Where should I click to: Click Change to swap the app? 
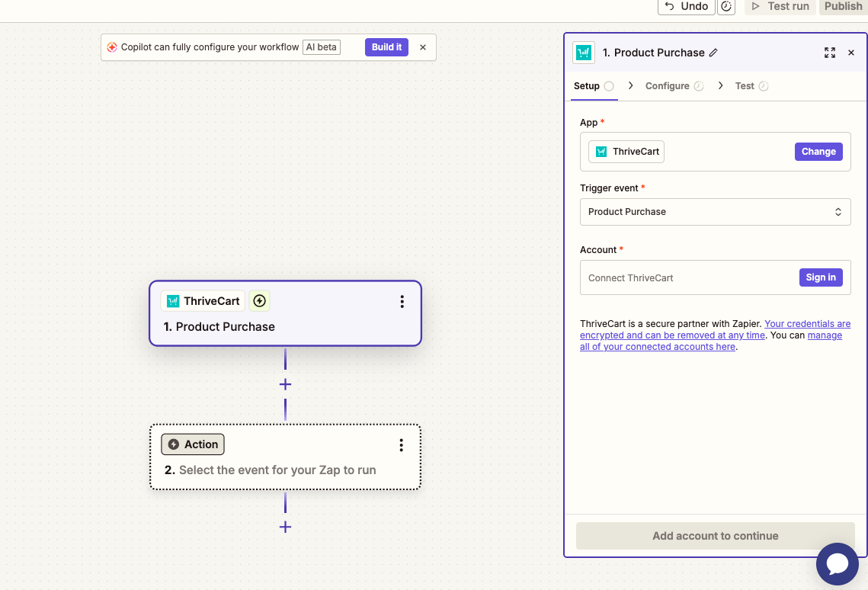pos(818,152)
